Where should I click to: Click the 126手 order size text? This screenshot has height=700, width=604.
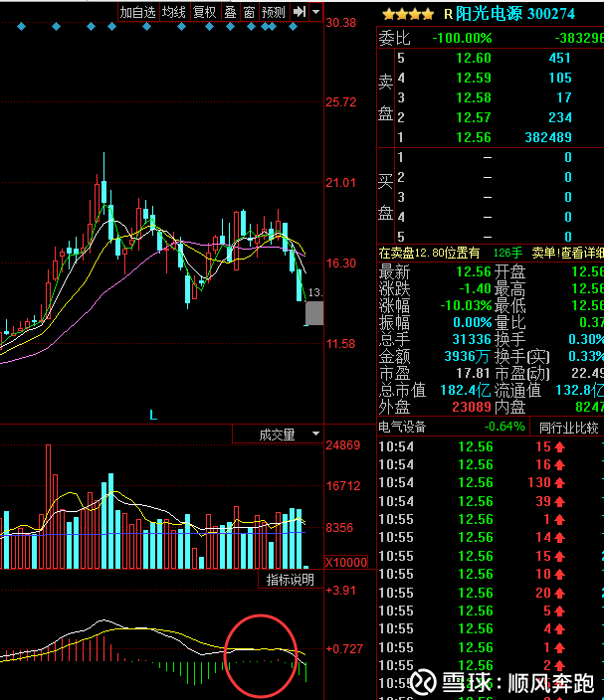[x=508, y=254]
